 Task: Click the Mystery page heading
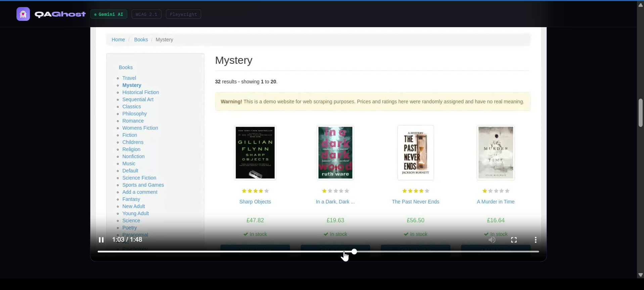tap(234, 60)
